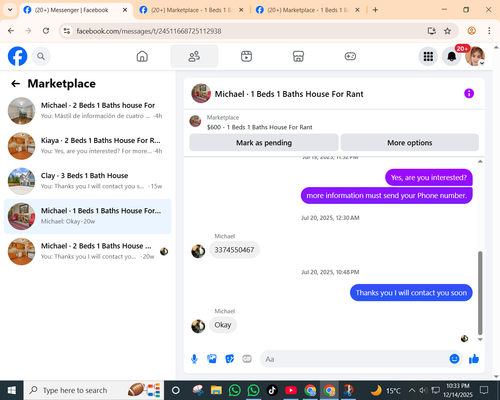Screen dimensions: 500x400
Task: Close the Messenger Facebook tab
Action: click(x=125, y=10)
